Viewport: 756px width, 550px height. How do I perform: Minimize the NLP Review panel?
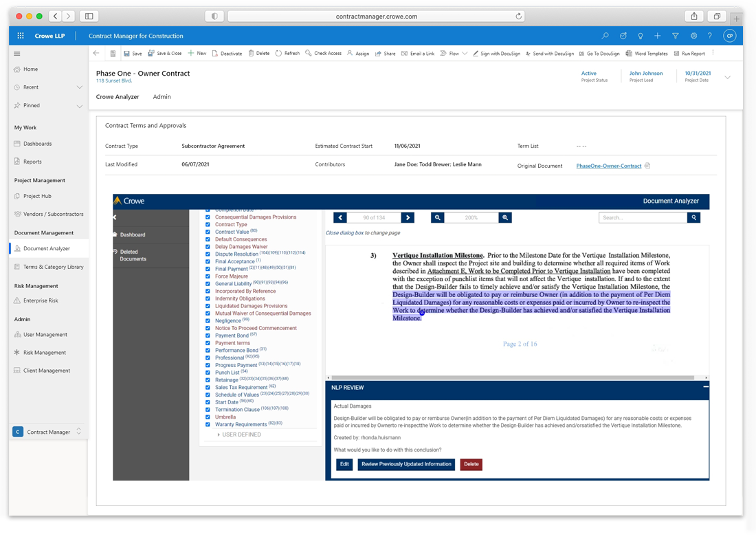(x=705, y=387)
